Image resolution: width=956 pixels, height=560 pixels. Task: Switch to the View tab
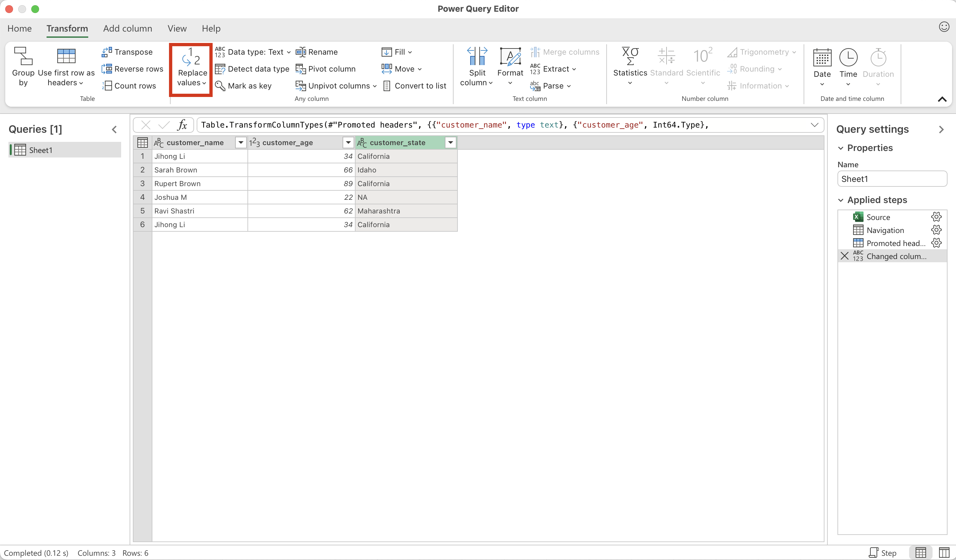(x=177, y=28)
